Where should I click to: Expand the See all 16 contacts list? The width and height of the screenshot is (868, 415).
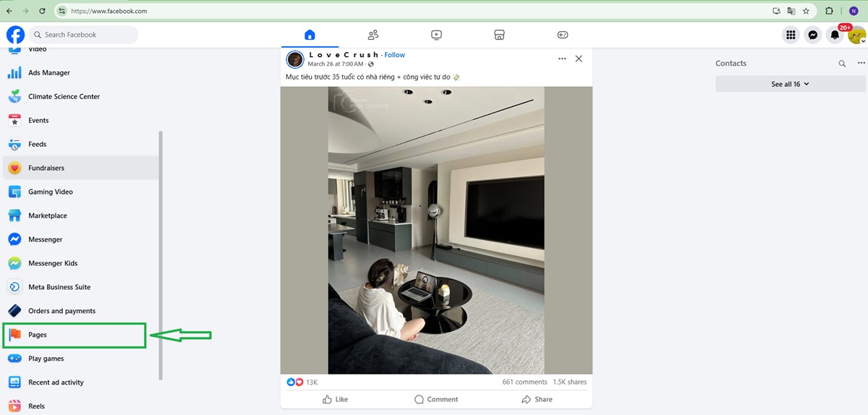coord(790,84)
